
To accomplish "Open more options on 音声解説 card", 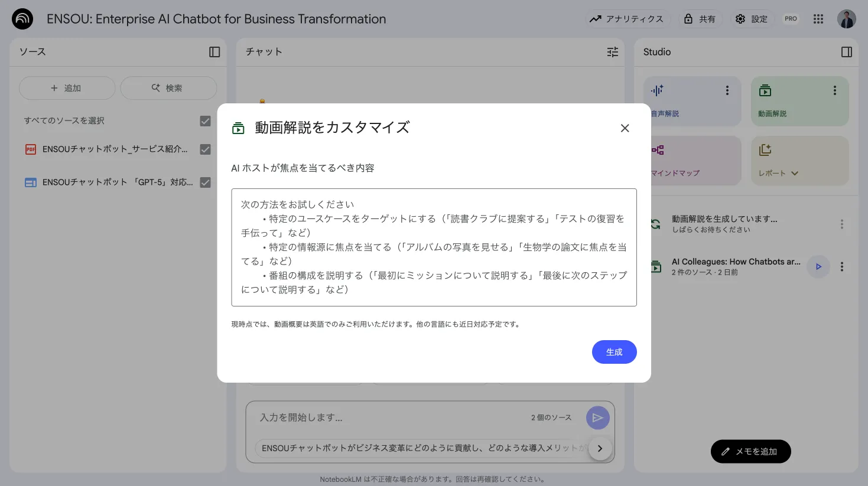I will (727, 90).
